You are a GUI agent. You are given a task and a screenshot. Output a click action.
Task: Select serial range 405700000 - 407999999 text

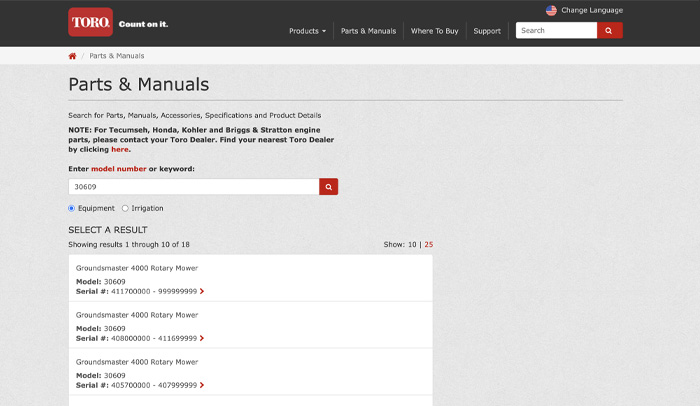tap(154, 385)
